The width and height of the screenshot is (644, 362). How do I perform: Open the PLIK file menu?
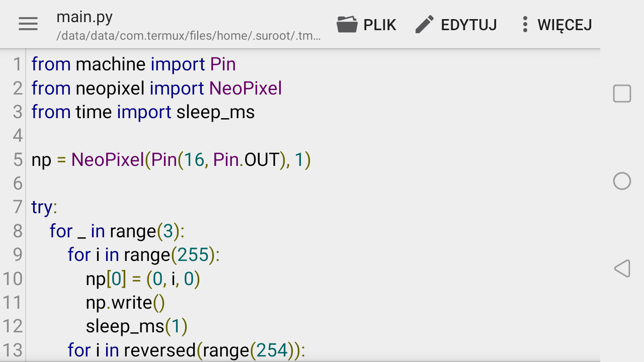[379, 25]
